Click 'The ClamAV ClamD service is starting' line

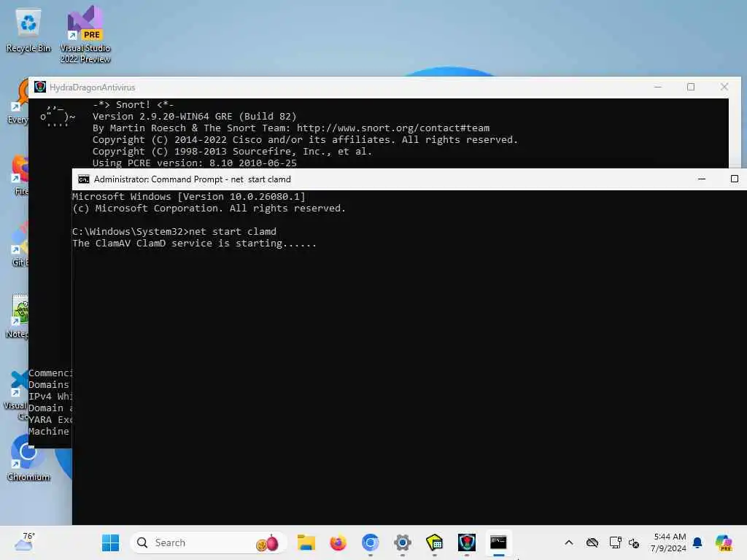click(x=194, y=244)
